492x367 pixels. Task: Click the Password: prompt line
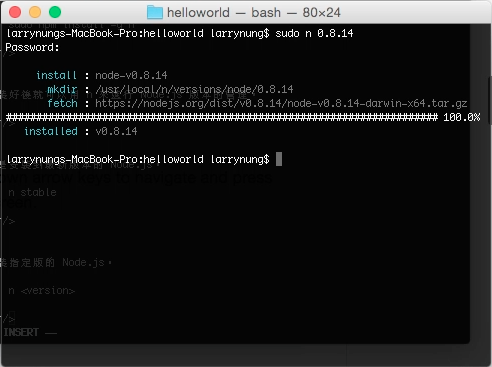click(x=32, y=47)
